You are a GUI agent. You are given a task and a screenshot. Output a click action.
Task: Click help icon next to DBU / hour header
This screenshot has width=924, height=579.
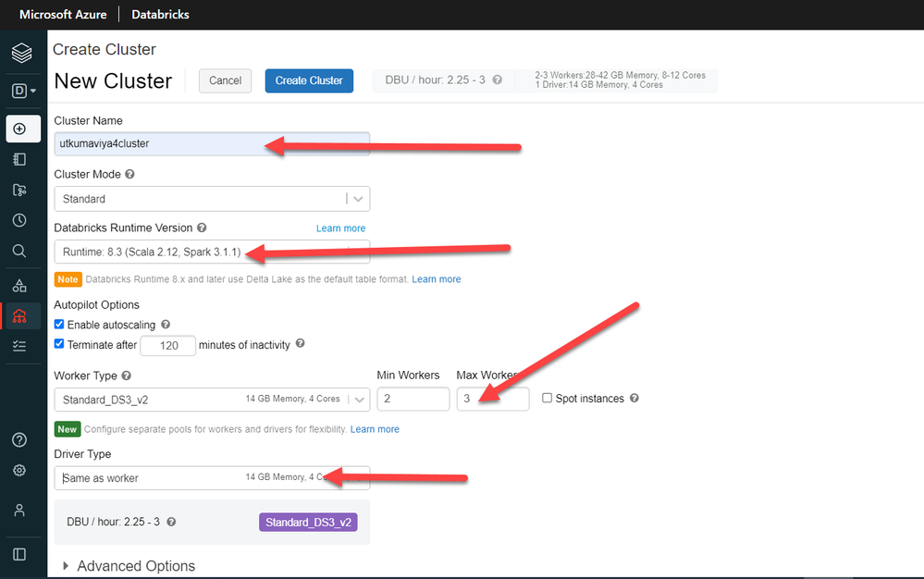[498, 80]
